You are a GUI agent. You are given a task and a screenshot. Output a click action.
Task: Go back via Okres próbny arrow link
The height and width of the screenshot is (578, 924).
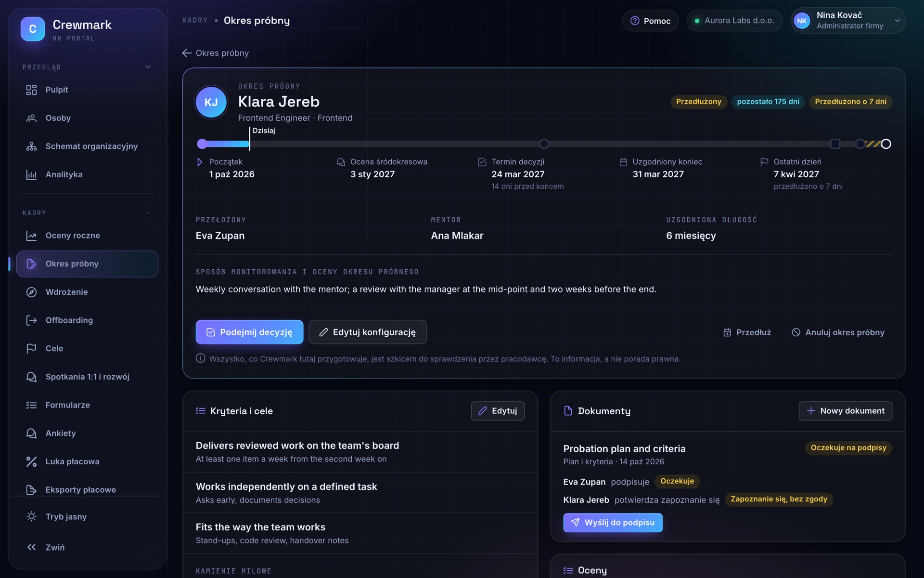216,53
